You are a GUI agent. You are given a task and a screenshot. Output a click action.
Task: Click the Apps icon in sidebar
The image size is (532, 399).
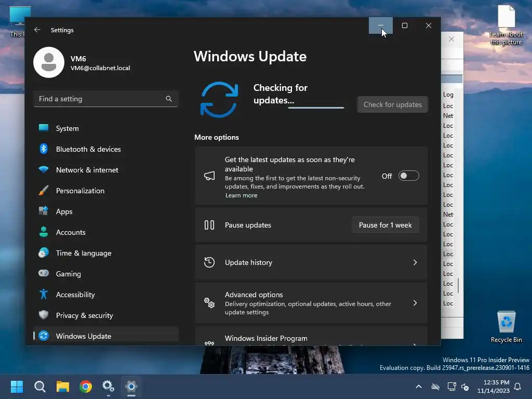pos(44,211)
